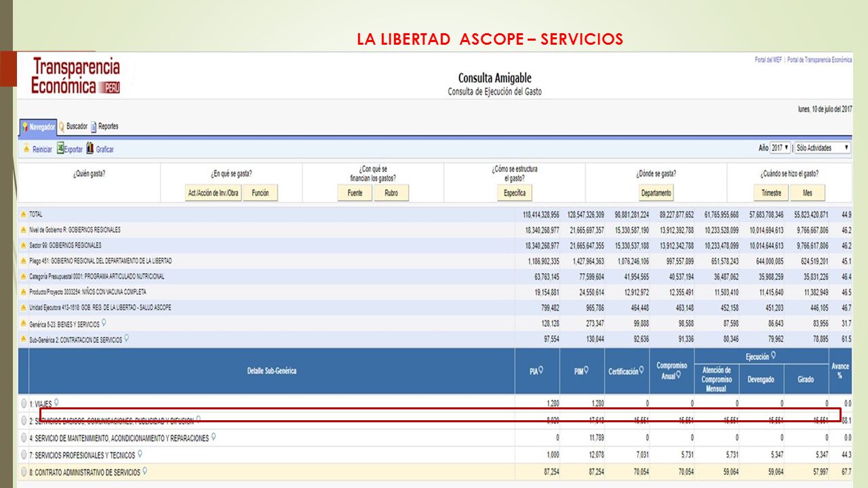Image resolution: width=868 pixels, height=488 pixels.
Task: Click the arrow icon beside Genérica 5-23
Action: coord(24,324)
